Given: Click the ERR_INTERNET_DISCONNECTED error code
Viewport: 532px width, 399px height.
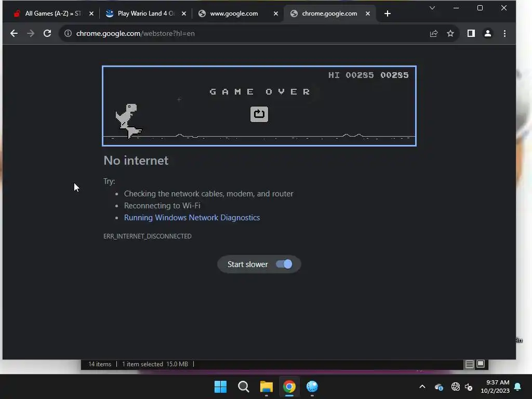Looking at the screenshot, I should pos(147,236).
